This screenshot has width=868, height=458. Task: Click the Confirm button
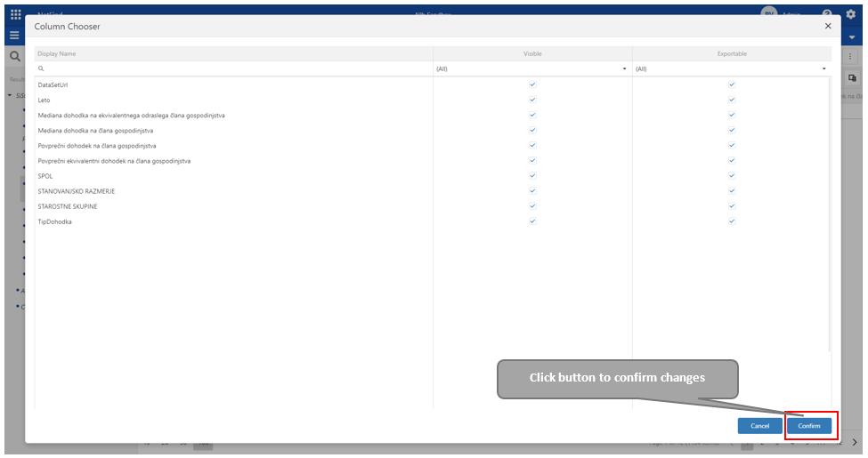pos(809,426)
